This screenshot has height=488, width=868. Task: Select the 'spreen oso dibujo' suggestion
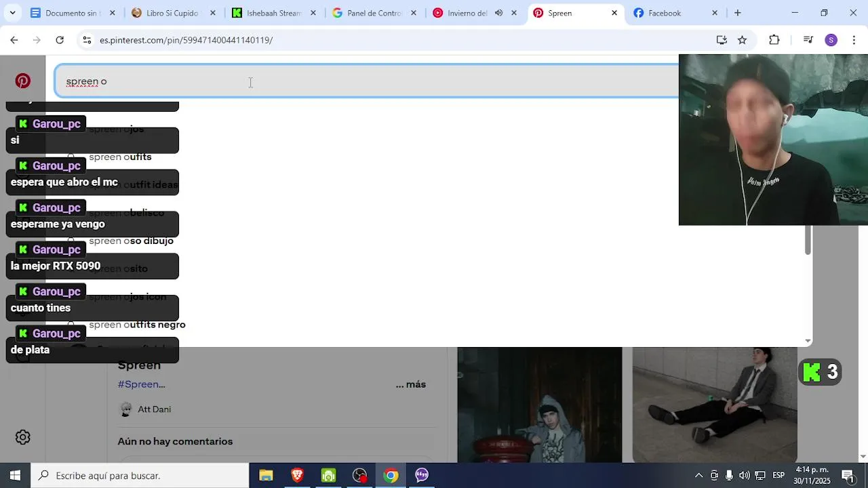pyautogui.click(x=131, y=241)
